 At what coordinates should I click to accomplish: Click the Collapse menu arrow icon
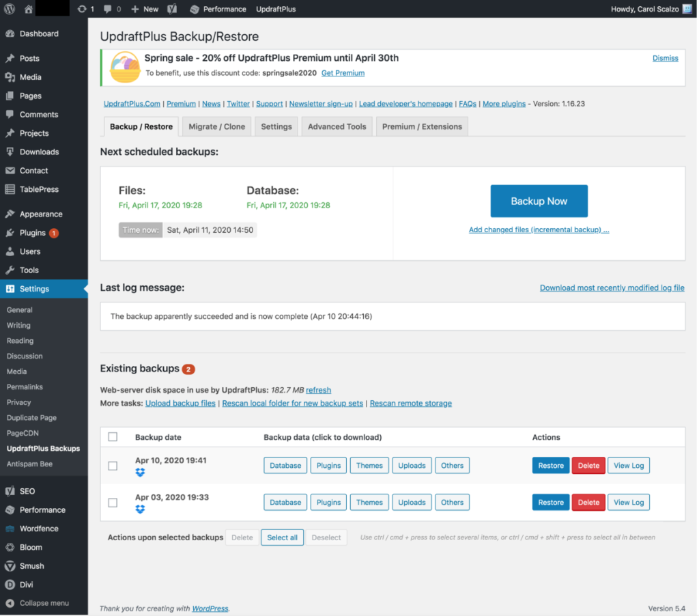coord(10,603)
